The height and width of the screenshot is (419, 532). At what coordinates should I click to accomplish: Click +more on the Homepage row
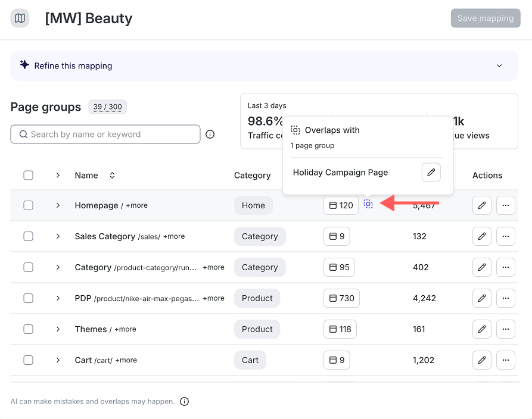(137, 205)
